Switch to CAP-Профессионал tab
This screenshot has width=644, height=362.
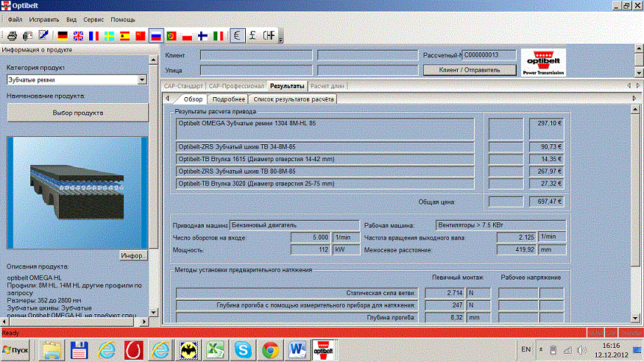pos(236,86)
